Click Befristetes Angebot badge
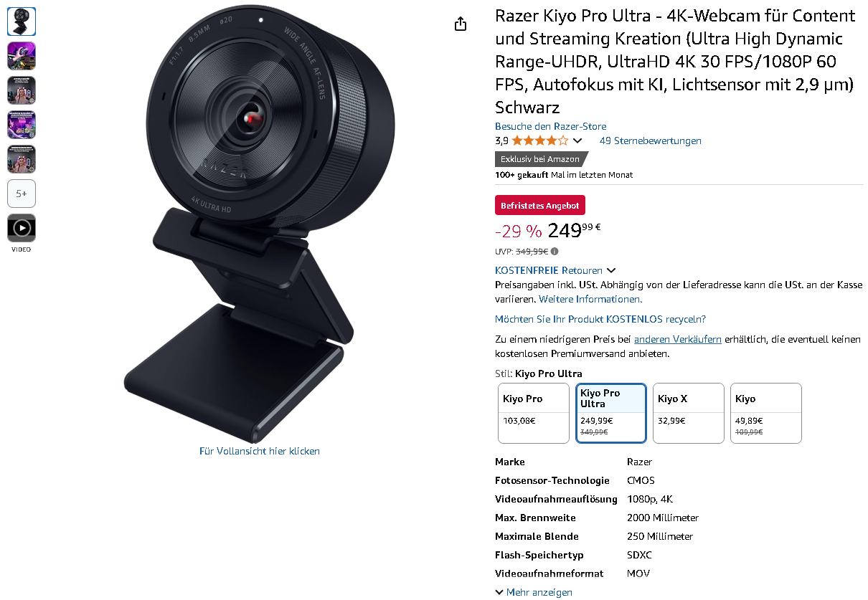The image size is (868, 600). click(539, 205)
